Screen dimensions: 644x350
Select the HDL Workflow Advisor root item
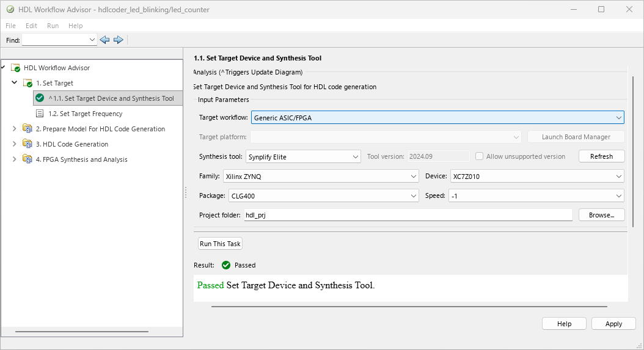coord(57,68)
